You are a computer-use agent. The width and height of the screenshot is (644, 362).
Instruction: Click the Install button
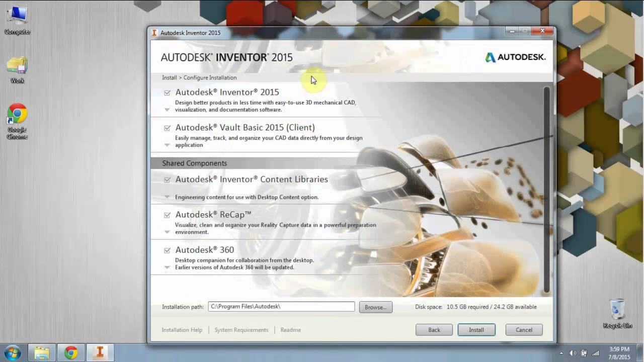click(476, 330)
